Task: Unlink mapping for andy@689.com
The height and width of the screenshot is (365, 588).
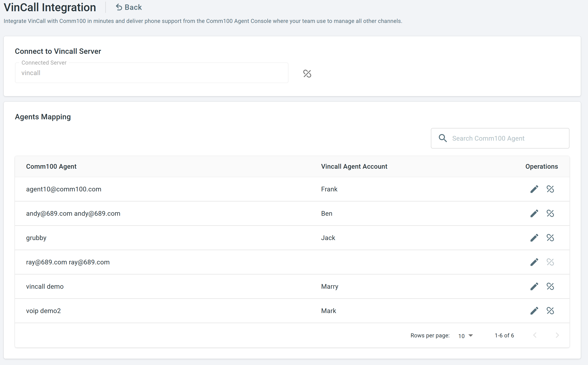Action: click(550, 213)
